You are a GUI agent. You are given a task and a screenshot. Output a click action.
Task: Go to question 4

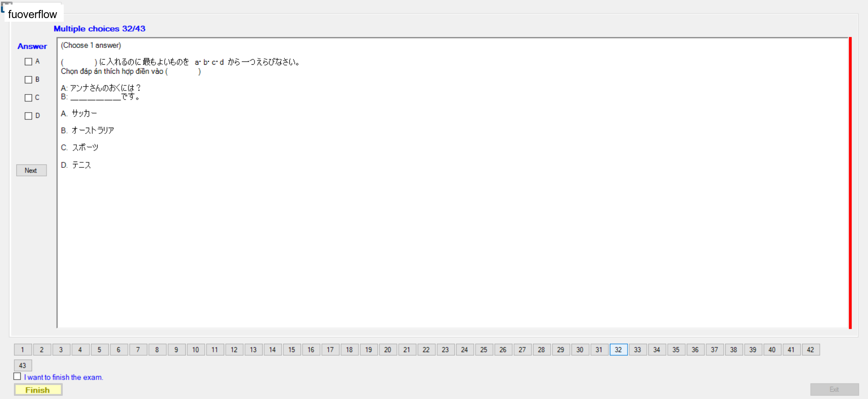[80, 350]
